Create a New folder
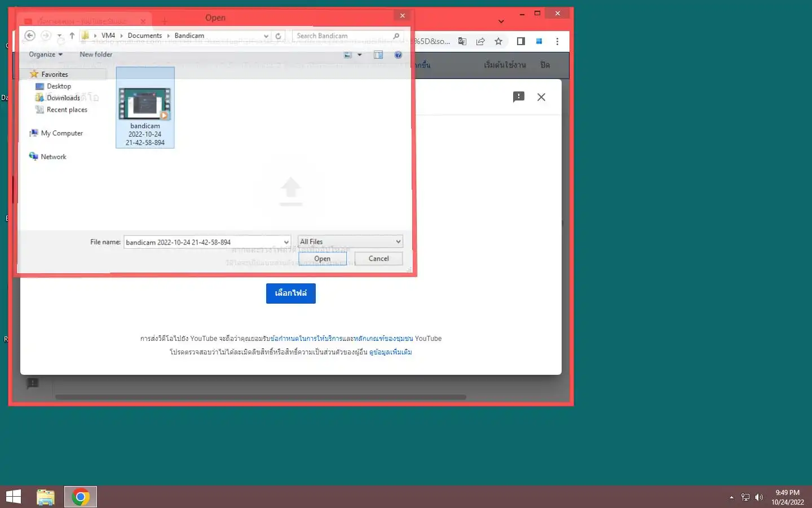Image resolution: width=812 pixels, height=508 pixels. pyautogui.click(x=96, y=55)
